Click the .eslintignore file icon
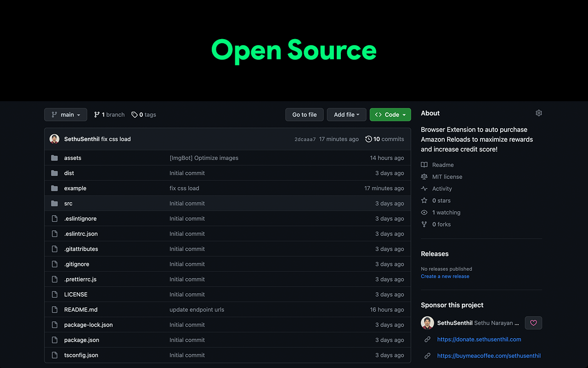588x368 pixels. [x=55, y=218]
